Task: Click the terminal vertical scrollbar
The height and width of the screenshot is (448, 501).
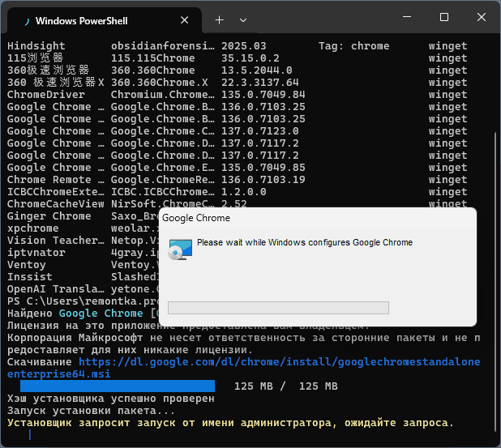Action: click(495, 281)
